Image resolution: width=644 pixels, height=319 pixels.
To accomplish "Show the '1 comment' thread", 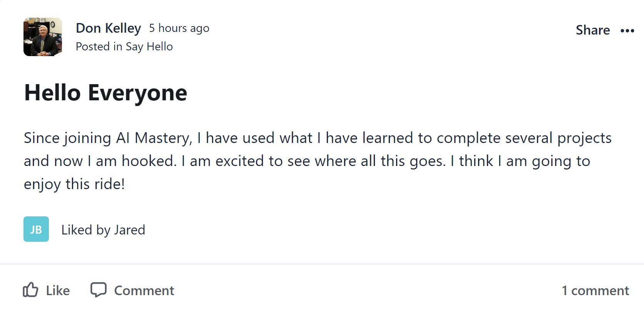I will coord(595,291).
